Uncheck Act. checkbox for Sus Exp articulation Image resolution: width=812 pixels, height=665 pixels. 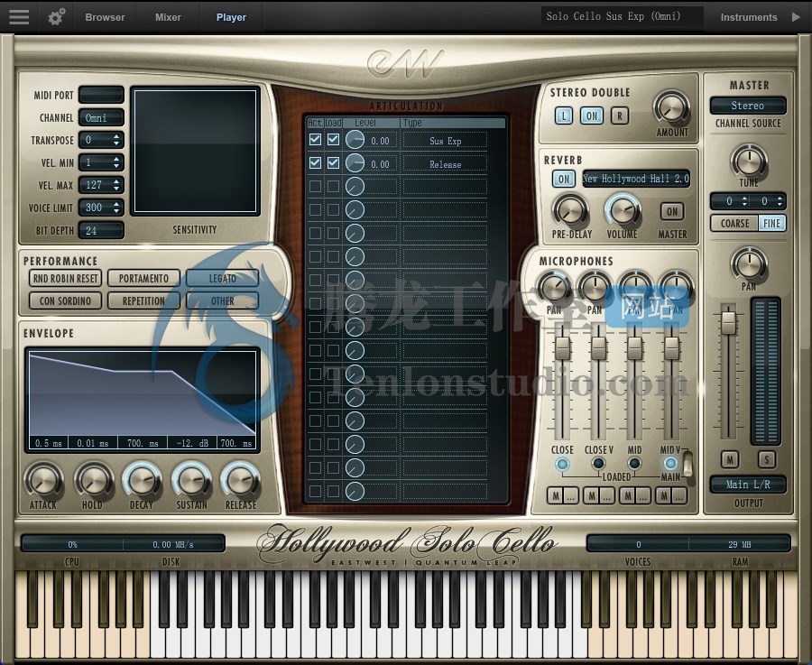tap(315, 139)
